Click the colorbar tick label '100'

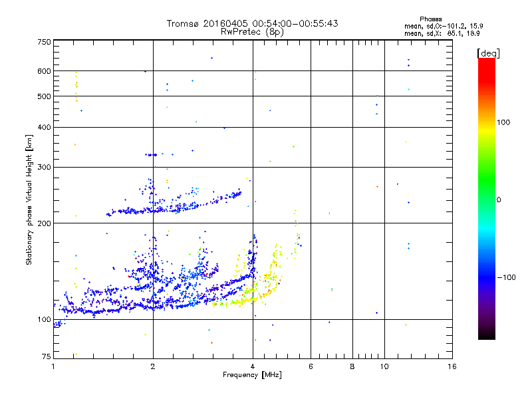[x=503, y=122]
